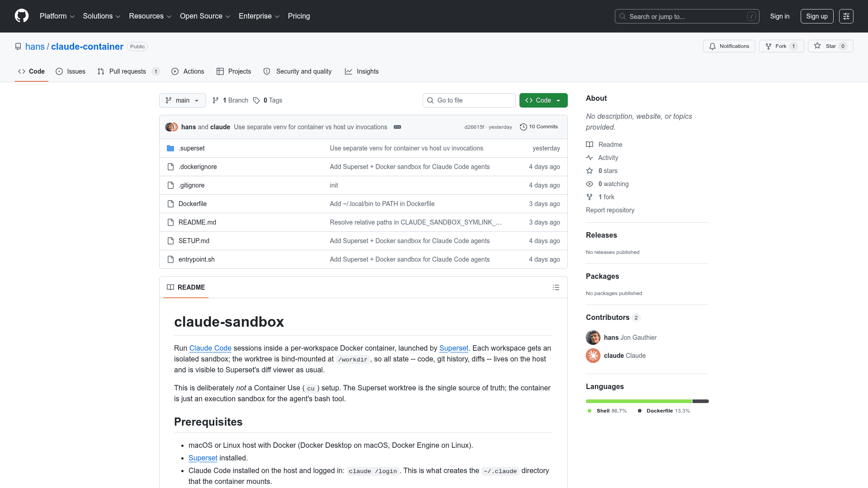Click the green Shell language bar segment

point(639,401)
